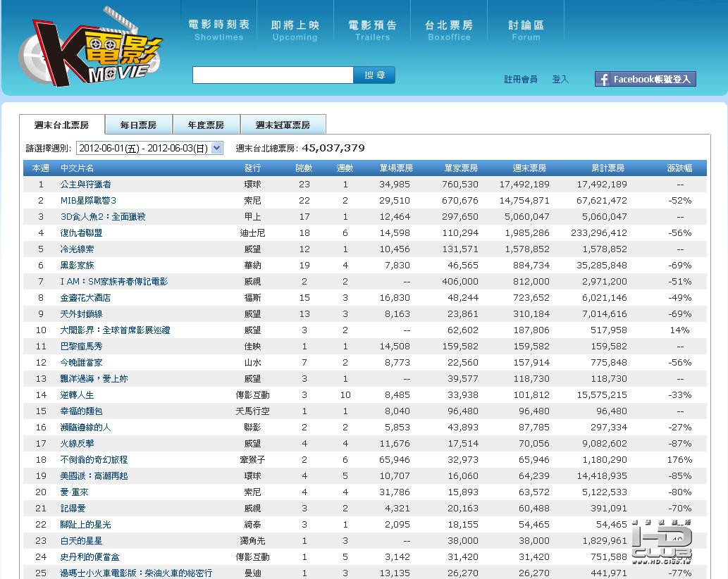728x579 pixels.
Task: Click Facebook帳號登入 button
Action: (x=646, y=79)
